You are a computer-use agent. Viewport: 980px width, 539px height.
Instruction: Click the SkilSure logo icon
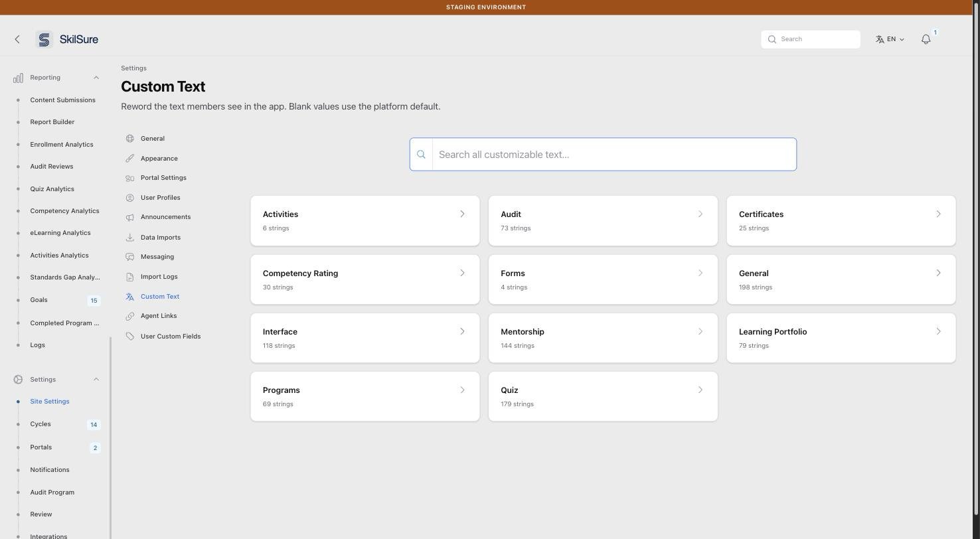(44, 39)
